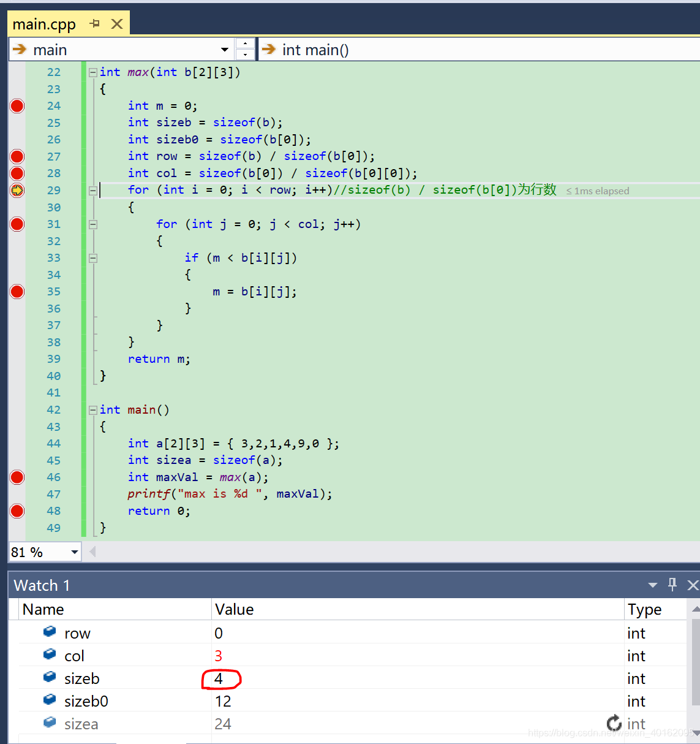Collapse the max function at line 22

tap(93, 72)
